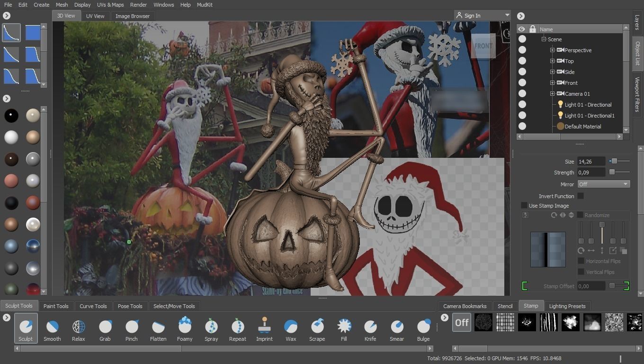Collapse the Scene tree node
644x364 pixels.
pos(544,39)
